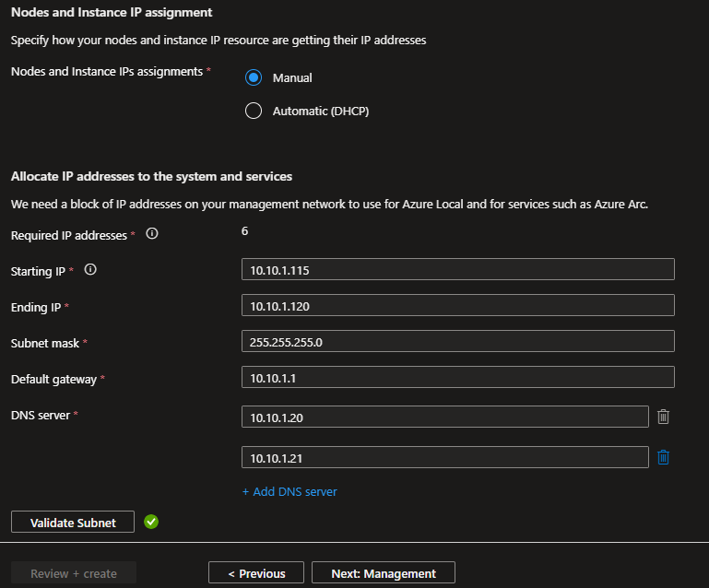
Task: Select the Default gateway input box
Action: [457, 378]
